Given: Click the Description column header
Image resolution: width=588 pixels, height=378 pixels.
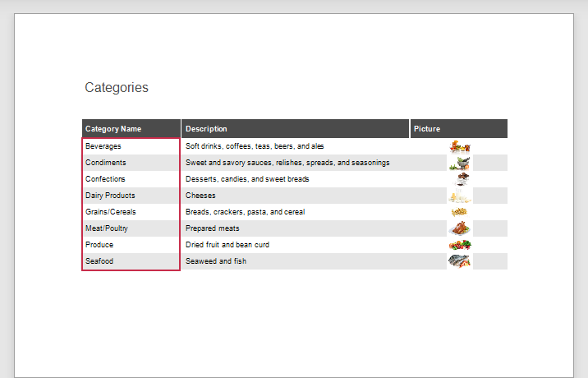Looking at the screenshot, I should [295, 129].
